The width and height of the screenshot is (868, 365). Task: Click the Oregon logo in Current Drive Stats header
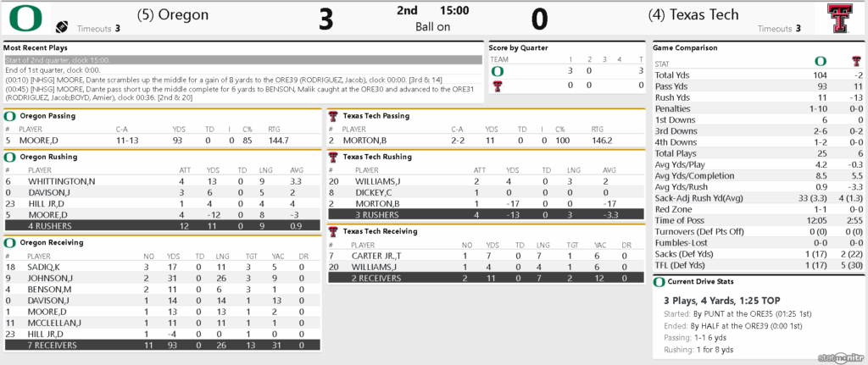[658, 281]
